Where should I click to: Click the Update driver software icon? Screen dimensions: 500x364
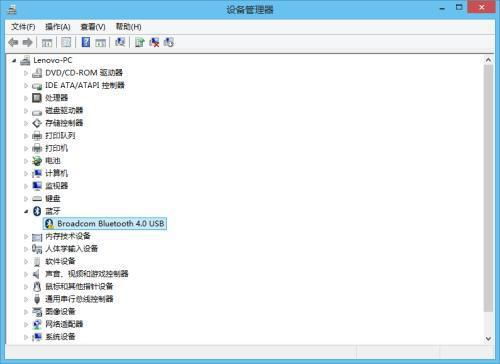pyautogui.click(x=140, y=42)
